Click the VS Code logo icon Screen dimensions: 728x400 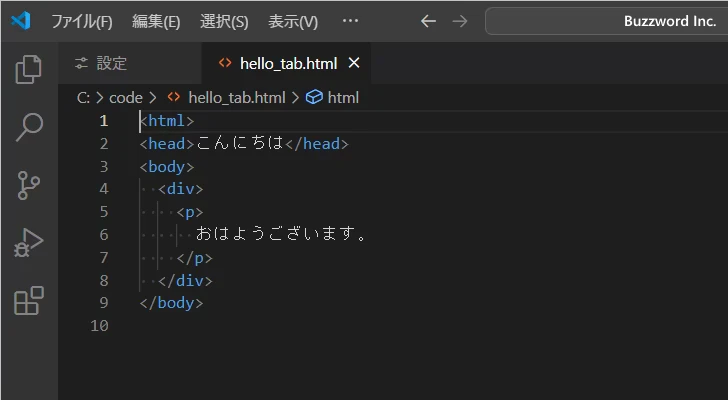click(x=21, y=21)
